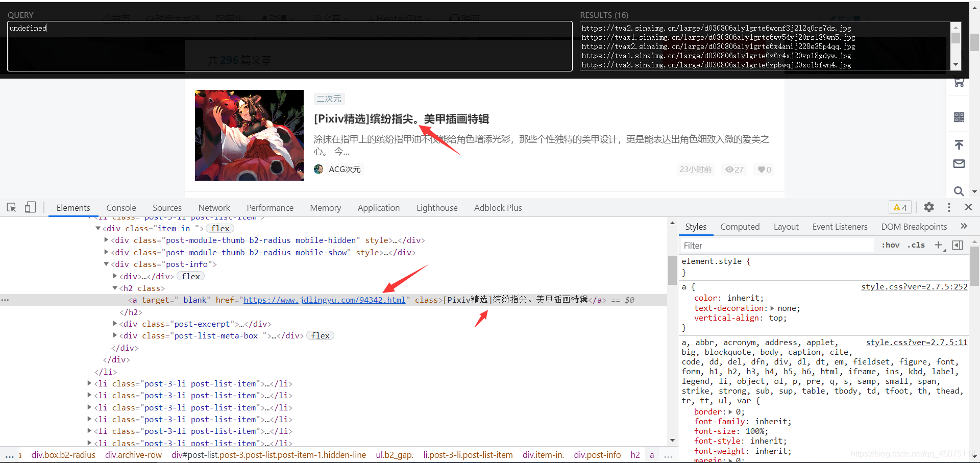Expand text-decoration shorthand triangle in Styles
The width and height of the screenshot is (980, 463).
tap(772, 308)
